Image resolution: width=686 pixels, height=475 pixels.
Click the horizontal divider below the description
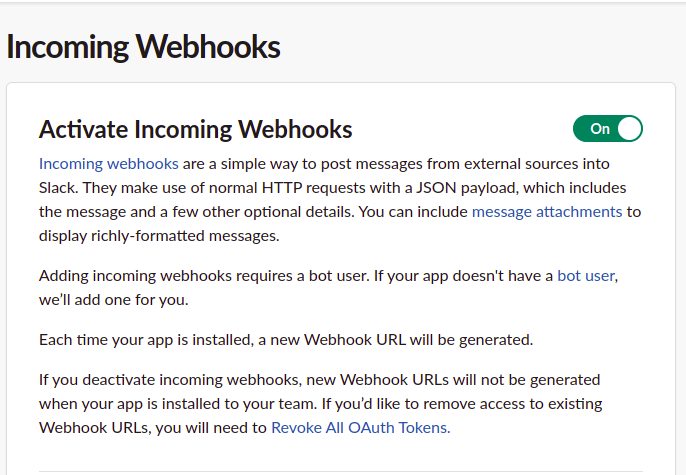tap(340, 470)
